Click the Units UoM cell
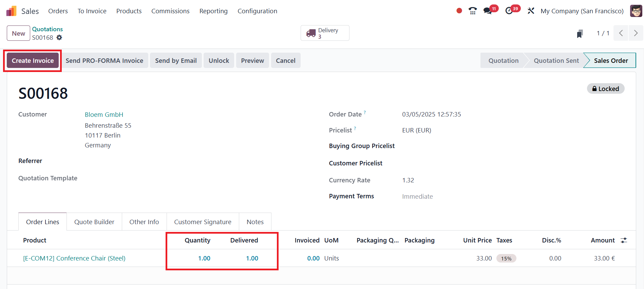This screenshot has width=644, height=289. click(x=332, y=258)
